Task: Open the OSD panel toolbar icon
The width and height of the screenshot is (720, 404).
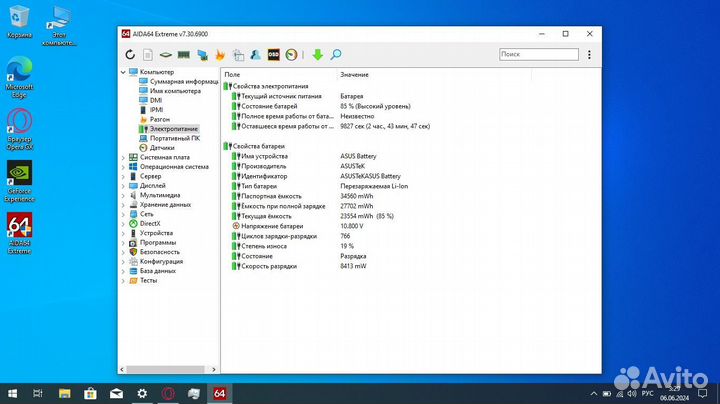Action: [273, 55]
